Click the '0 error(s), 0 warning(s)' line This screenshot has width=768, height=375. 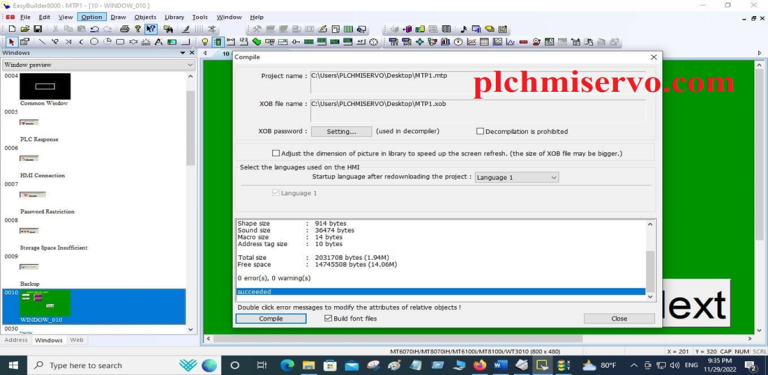coord(274,278)
